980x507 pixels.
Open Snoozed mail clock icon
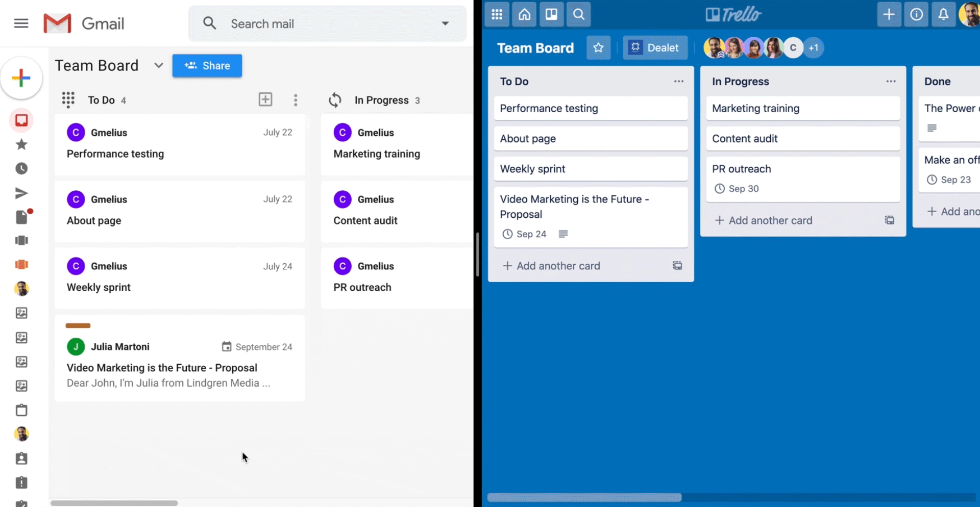tap(21, 168)
